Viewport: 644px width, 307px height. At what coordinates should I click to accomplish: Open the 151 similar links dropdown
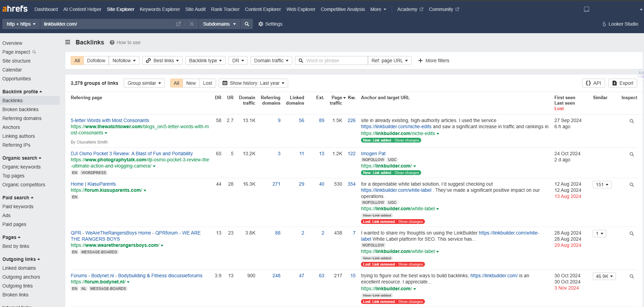[x=602, y=185]
